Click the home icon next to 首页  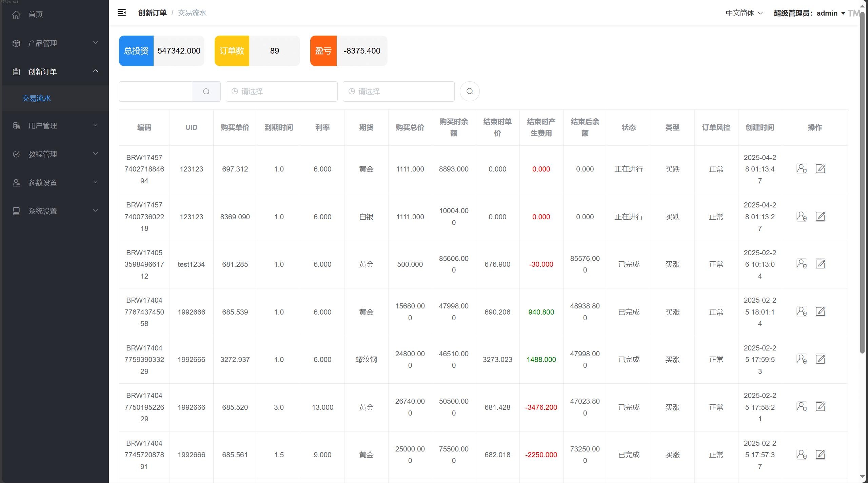pyautogui.click(x=16, y=14)
